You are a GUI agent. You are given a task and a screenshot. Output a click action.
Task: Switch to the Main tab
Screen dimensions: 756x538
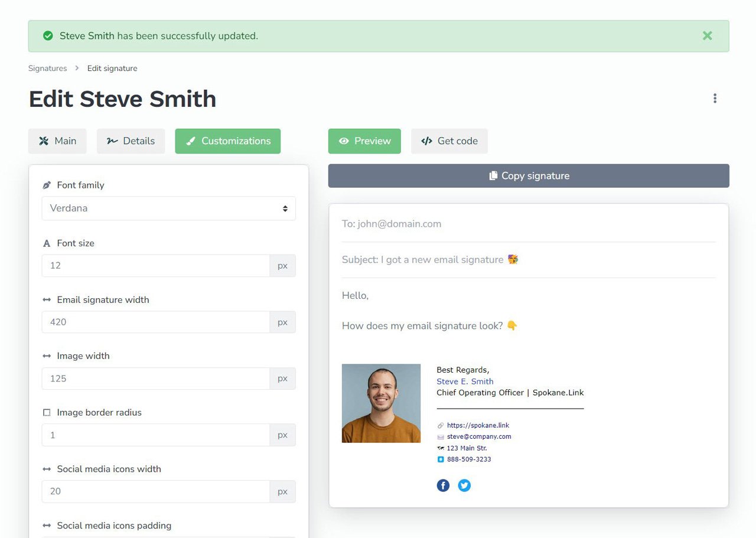(x=57, y=141)
